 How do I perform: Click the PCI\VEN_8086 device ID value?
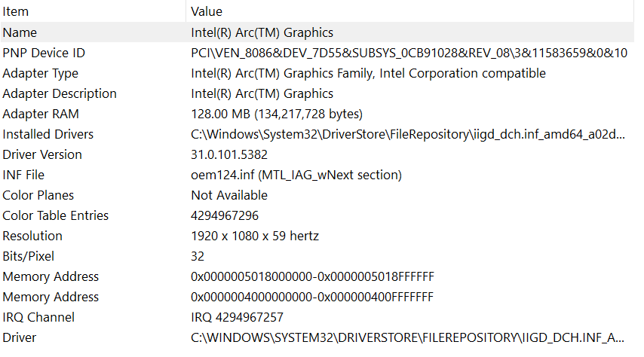409,53
